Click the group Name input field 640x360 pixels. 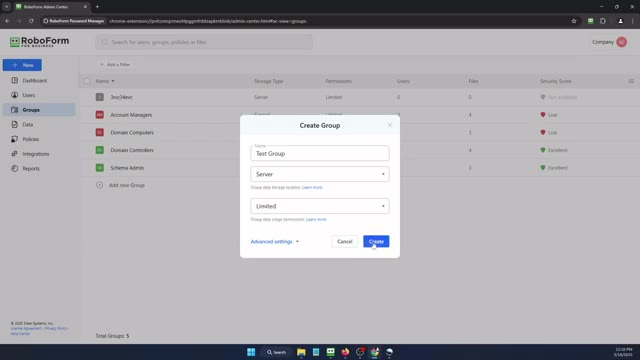pyautogui.click(x=320, y=153)
